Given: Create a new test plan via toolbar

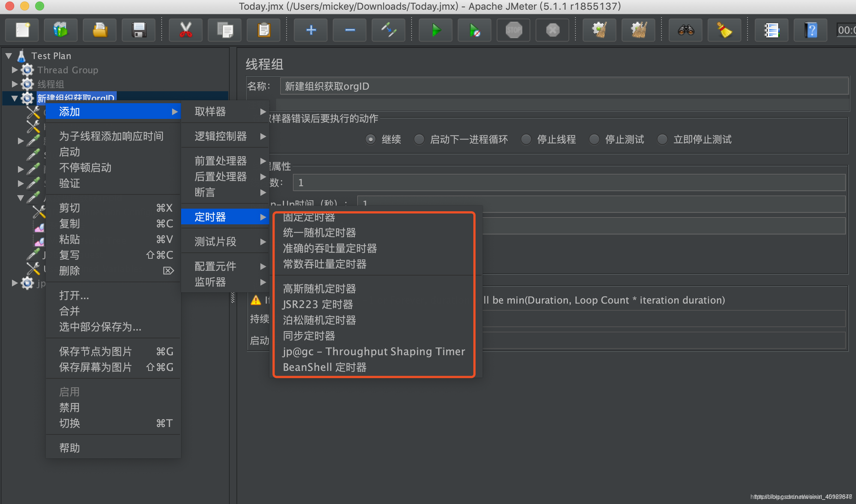Looking at the screenshot, I should click(22, 30).
